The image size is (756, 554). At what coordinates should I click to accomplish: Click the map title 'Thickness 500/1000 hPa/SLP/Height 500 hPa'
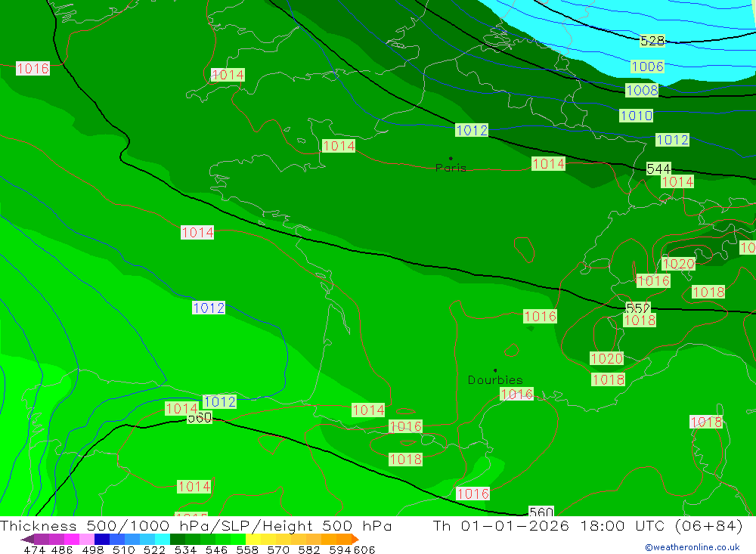(x=196, y=526)
